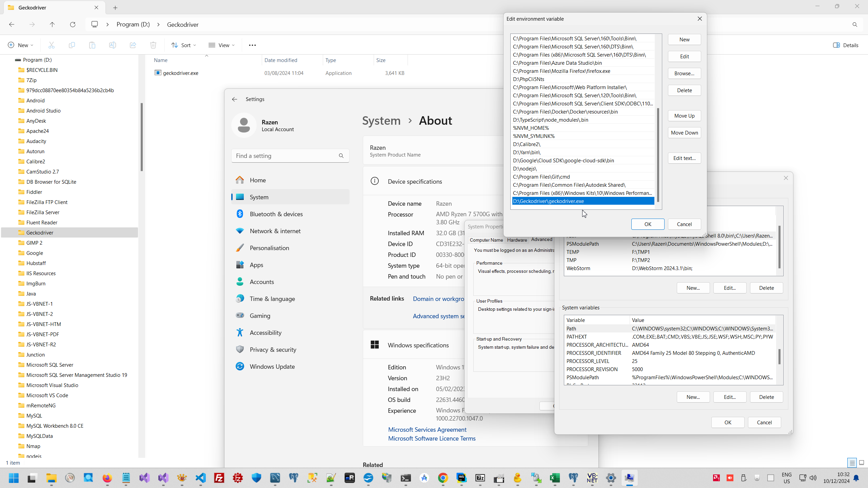Click the Bluetooth & devices settings icon
The height and width of the screenshot is (488, 868).
[x=240, y=214]
